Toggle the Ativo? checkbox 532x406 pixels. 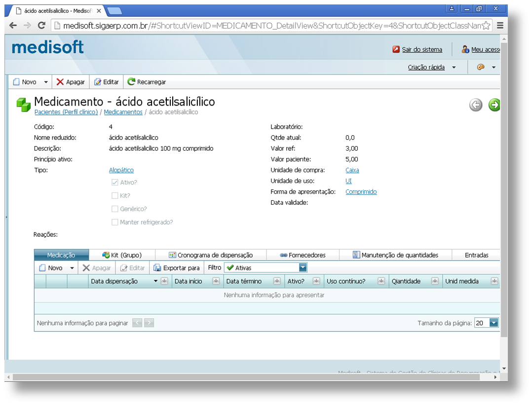(114, 182)
